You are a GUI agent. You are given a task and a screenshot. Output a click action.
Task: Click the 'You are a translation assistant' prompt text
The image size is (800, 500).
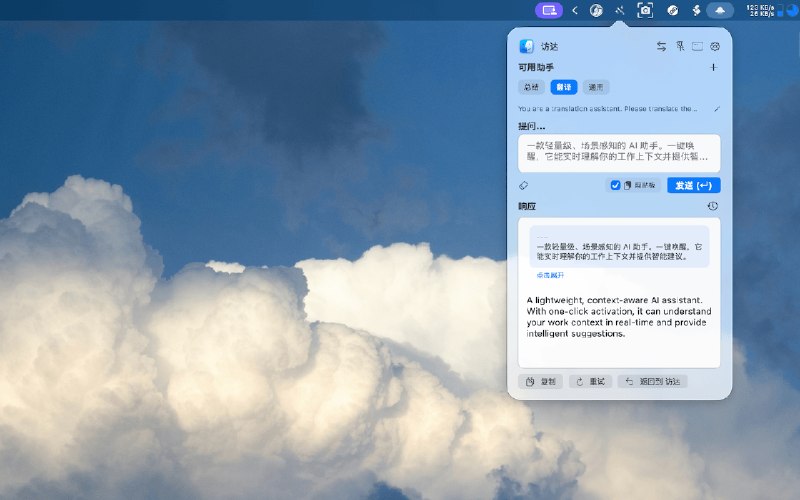(608, 109)
